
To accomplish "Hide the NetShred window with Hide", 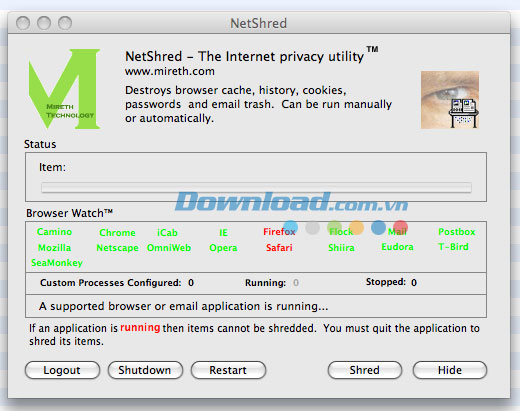I will (450, 370).
